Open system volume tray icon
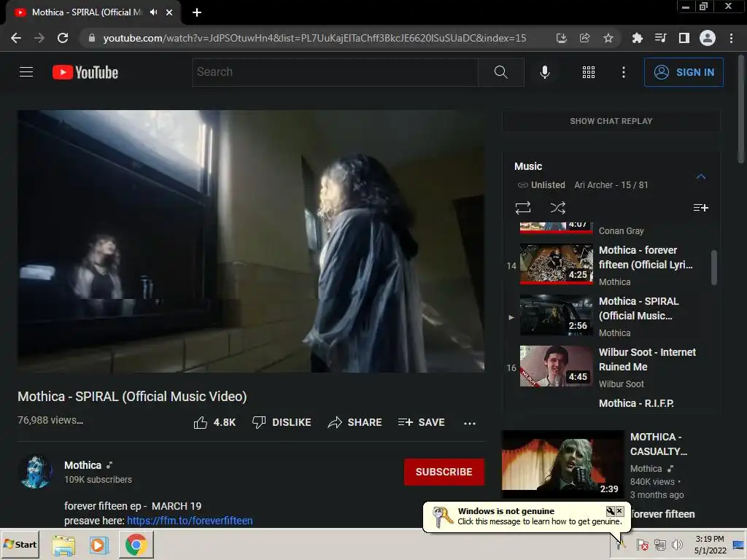This screenshot has height=560, width=747. pos(676,544)
